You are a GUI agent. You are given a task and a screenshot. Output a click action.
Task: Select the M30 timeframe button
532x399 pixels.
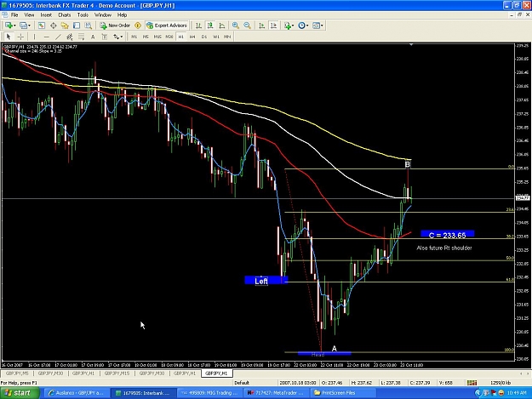(169, 37)
